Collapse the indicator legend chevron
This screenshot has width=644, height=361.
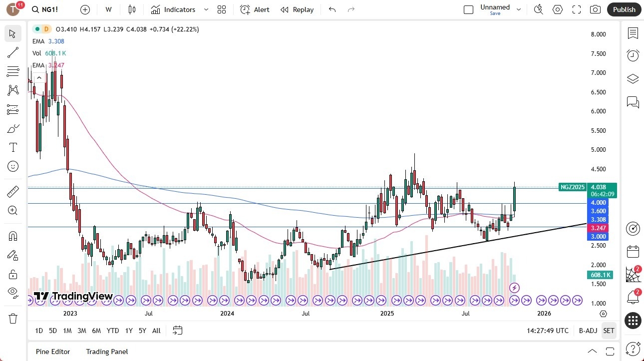[x=38, y=77]
